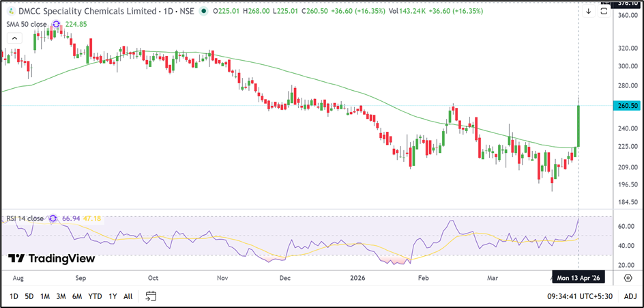This screenshot has height=308, width=644.
Task: Click the DMCC Speciality Chemicals symbol logo
Action: pos(10,11)
